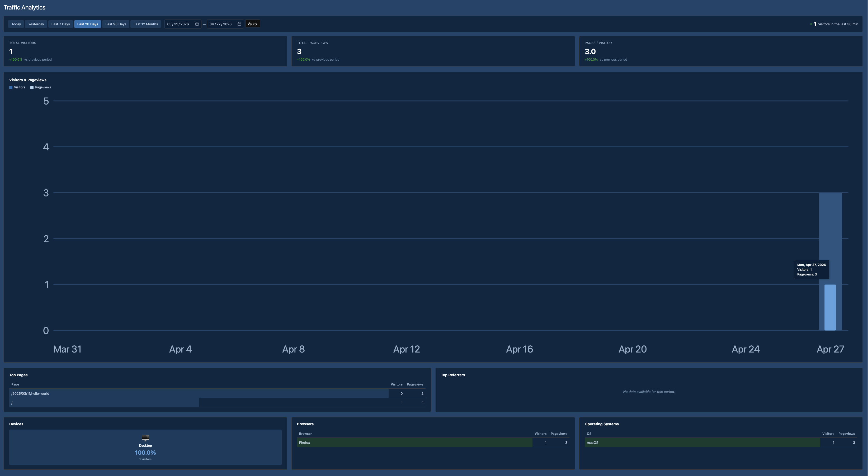Image resolution: width=868 pixels, height=476 pixels.
Task: Switch to the Last 12 Months range
Action: pos(145,24)
